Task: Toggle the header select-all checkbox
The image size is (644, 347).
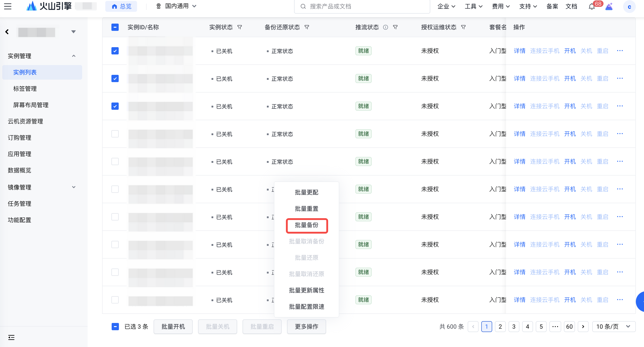Action: (x=115, y=27)
